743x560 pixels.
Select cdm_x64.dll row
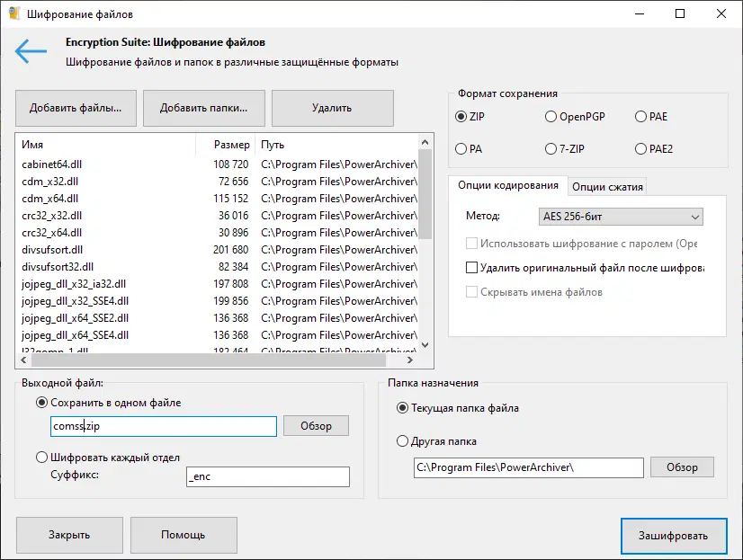click(218, 199)
